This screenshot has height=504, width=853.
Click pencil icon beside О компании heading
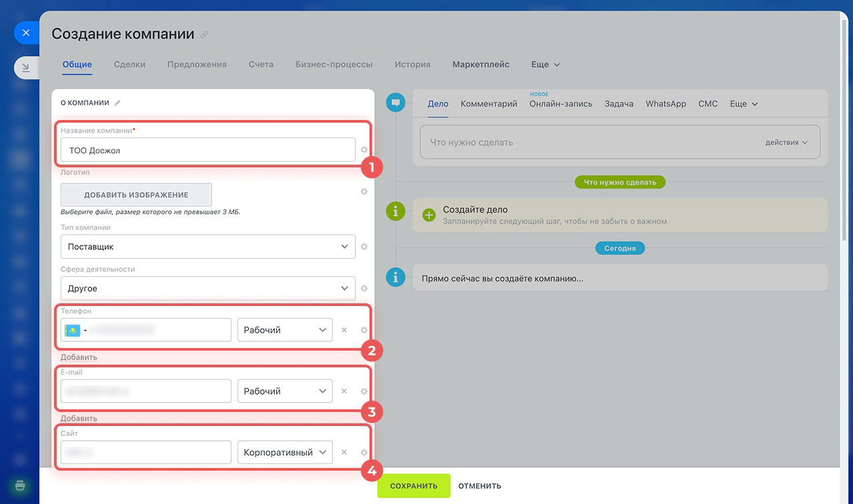pyautogui.click(x=117, y=103)
